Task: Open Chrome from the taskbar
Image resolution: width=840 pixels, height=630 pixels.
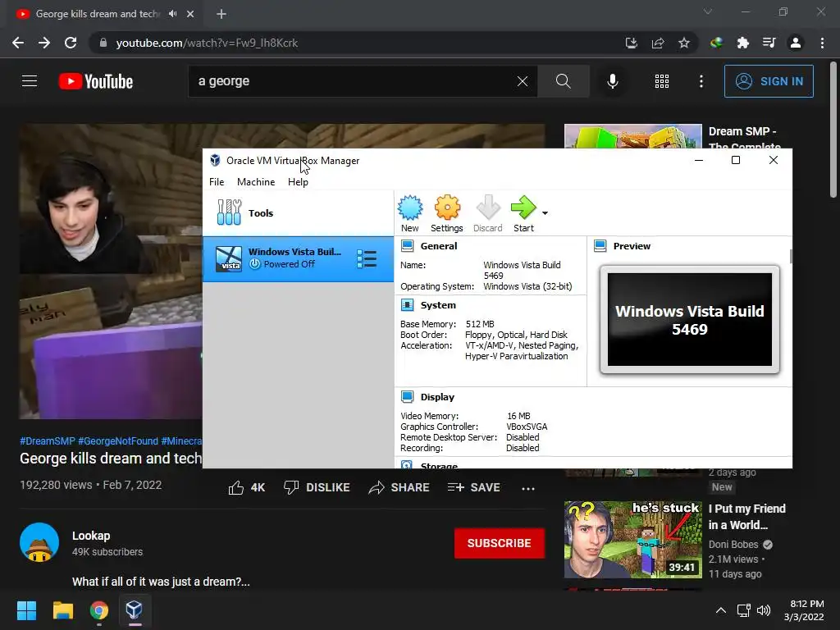Action: tap(99, 610)
